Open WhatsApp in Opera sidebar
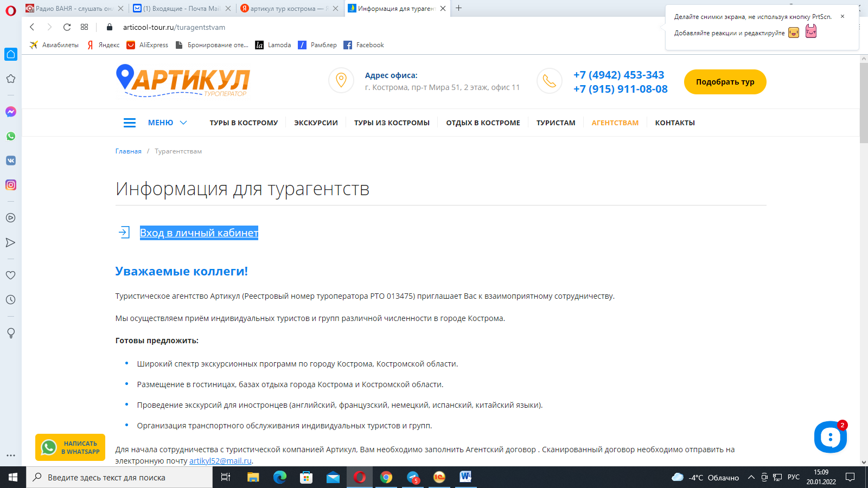This screenshot has width=868, height=488. tap(10, 136)
